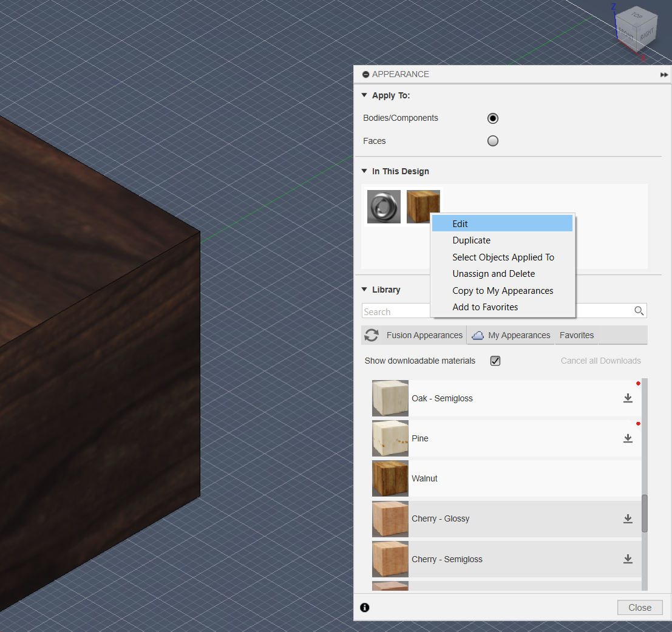Image resolution: width=672 pixels, height=632 pixels.
Task: Click the double-arrow icon on panel header
Action: point(664,74)
